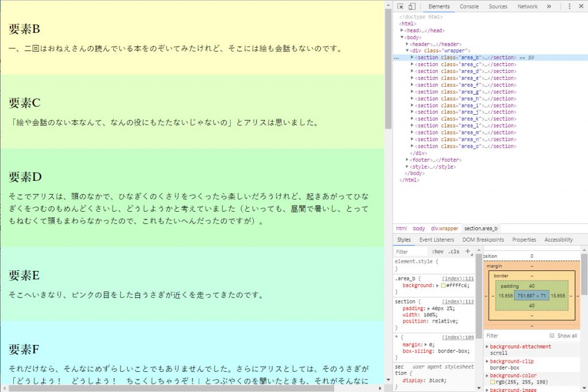
Task: Click the Styles pane scrollbar thumb
Action: pyautogui.click(x=479, y=296)
